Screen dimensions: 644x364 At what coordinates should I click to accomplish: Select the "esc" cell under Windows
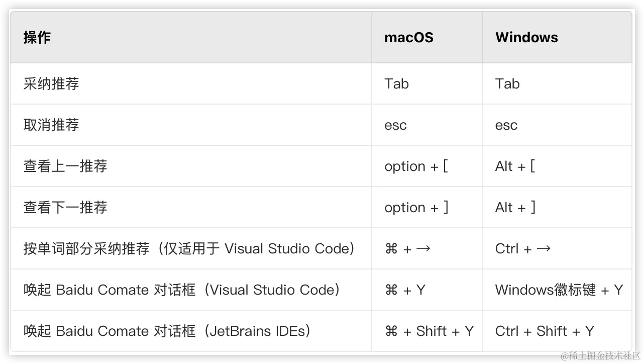pyautogui.click(x=506, y=125)
